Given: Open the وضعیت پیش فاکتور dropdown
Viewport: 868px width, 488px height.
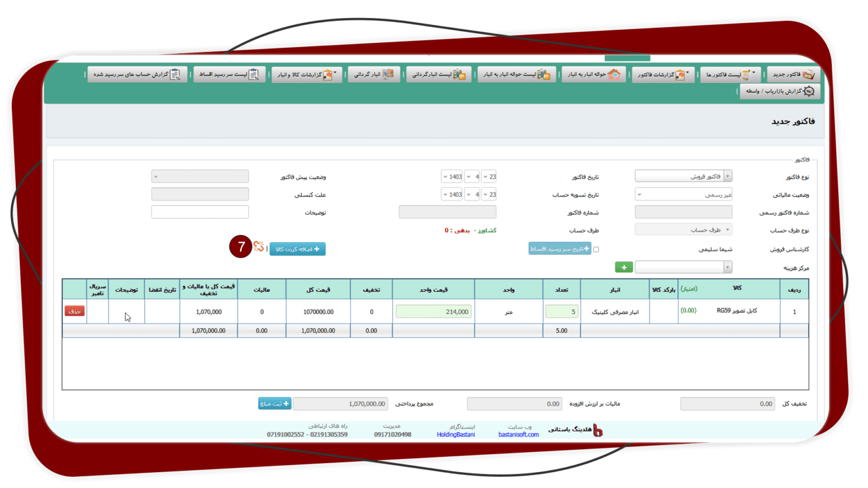Looking at the screenshot, I should (x=200, y=176).
